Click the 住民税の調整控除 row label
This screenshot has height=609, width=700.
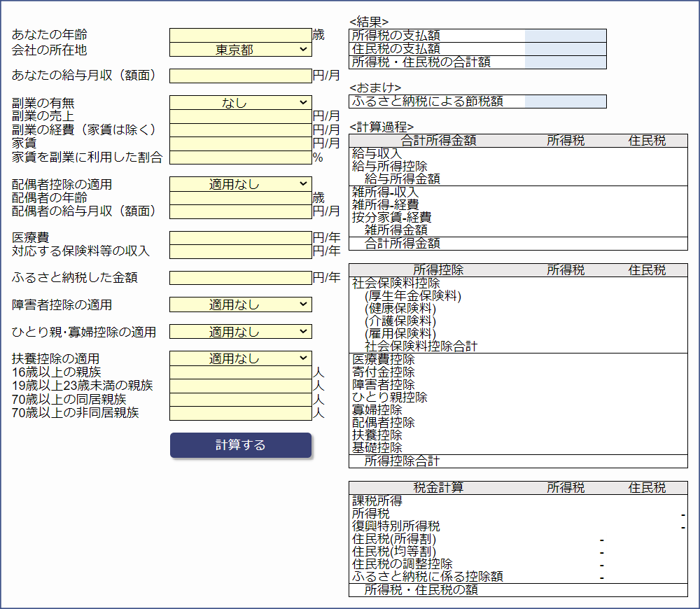(402, 564)
